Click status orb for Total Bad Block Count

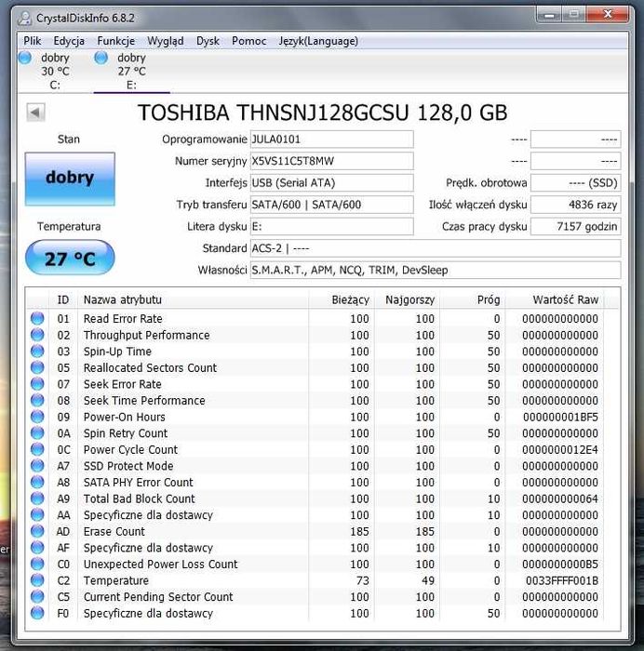point(37,498)
